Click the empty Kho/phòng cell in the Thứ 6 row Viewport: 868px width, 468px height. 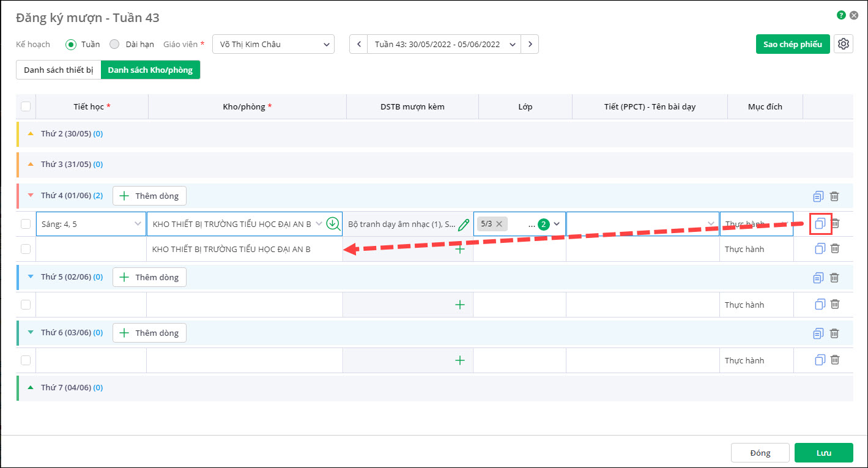click(x=245, y=360)
